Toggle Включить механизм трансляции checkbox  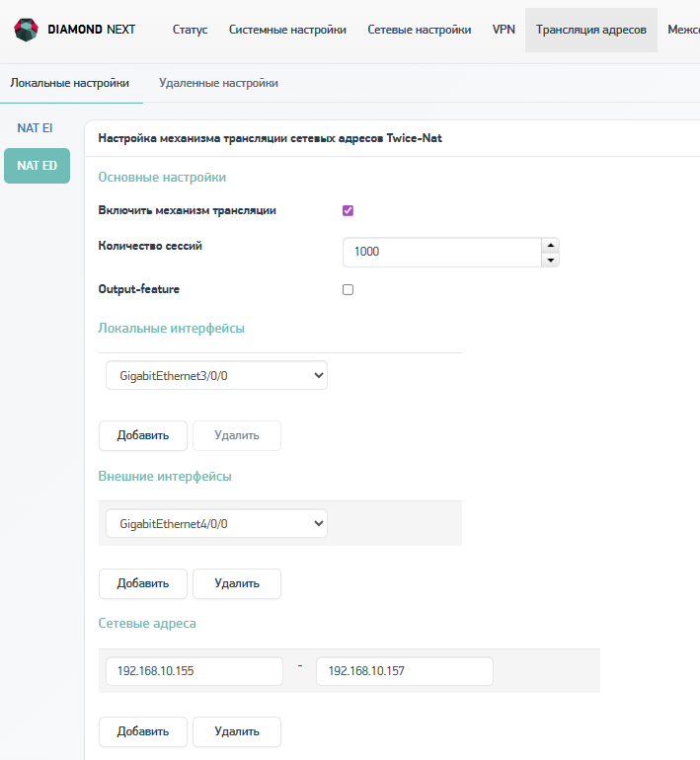tap(348, 210)
